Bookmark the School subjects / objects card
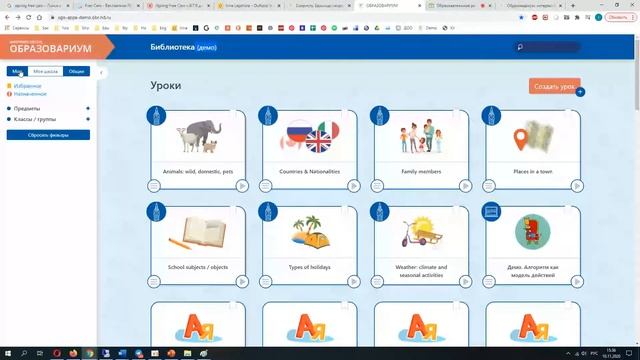This screenshot has width=640, height=360. click(x=234, y=210)
